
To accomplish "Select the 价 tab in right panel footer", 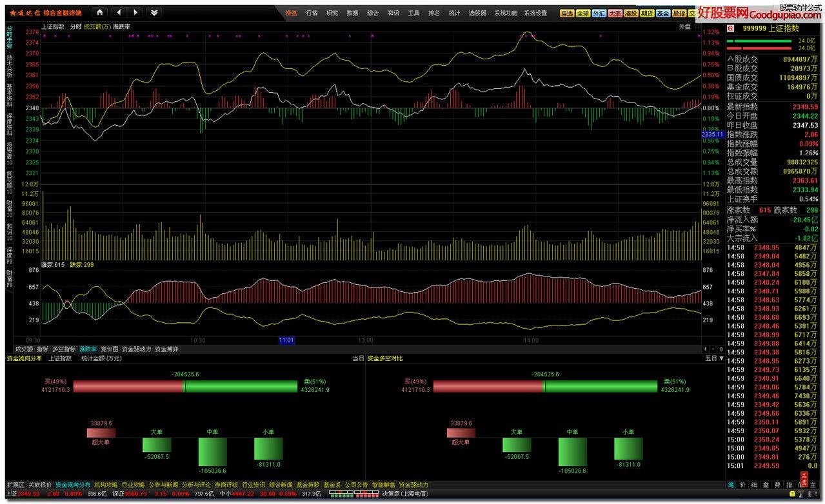I will point(742,485).
